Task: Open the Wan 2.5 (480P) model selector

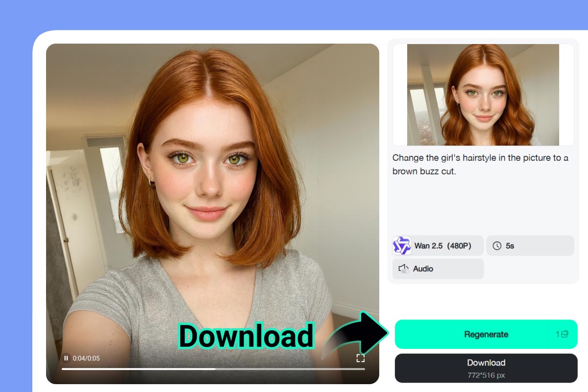Action: 438,245
